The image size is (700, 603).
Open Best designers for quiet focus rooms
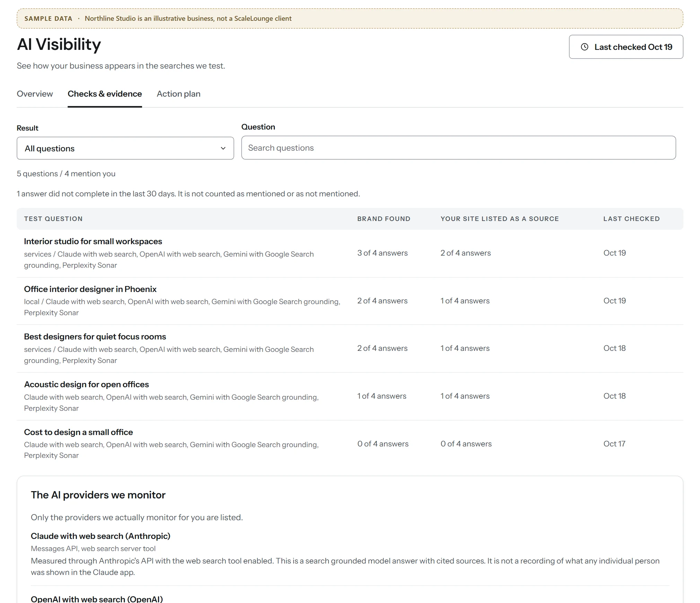tap(95, 337)
